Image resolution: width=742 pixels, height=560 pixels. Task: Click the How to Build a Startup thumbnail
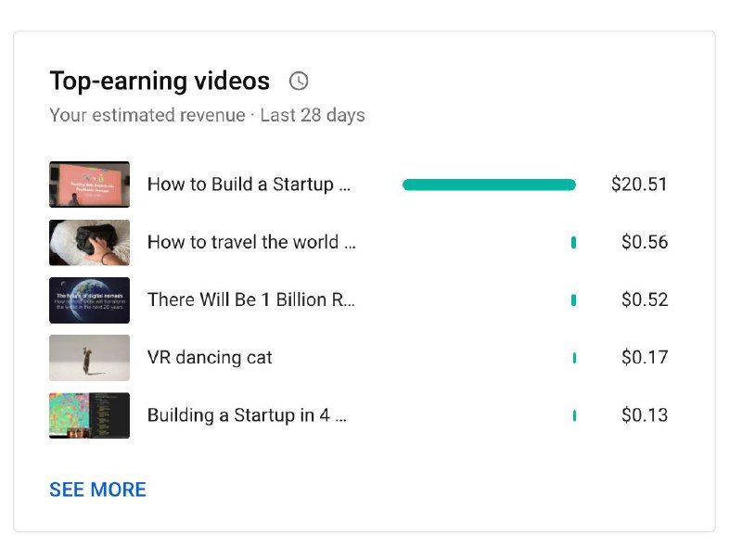tap(89, 185)
